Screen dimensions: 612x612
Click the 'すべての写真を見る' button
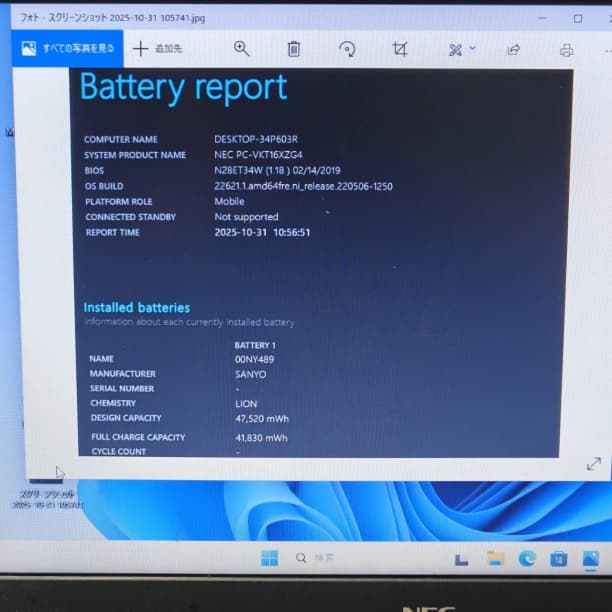point(67,48)
